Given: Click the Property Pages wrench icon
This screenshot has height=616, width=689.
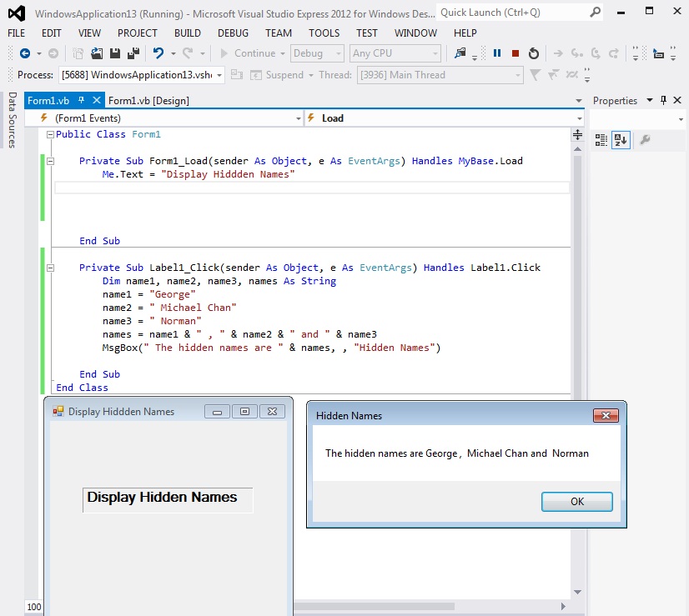Looking at the screenshot, I should [x=645, y=140].
